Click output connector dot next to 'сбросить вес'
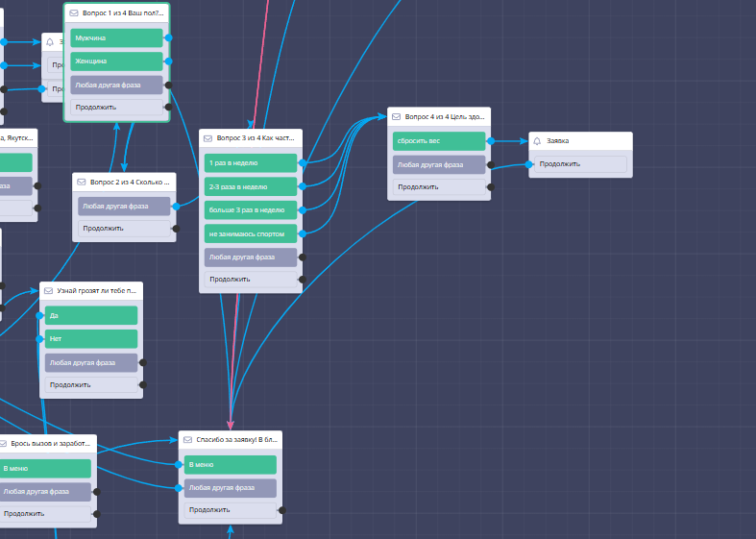The height and width of the screenshot is (539, 756). [x=490, y=140]
